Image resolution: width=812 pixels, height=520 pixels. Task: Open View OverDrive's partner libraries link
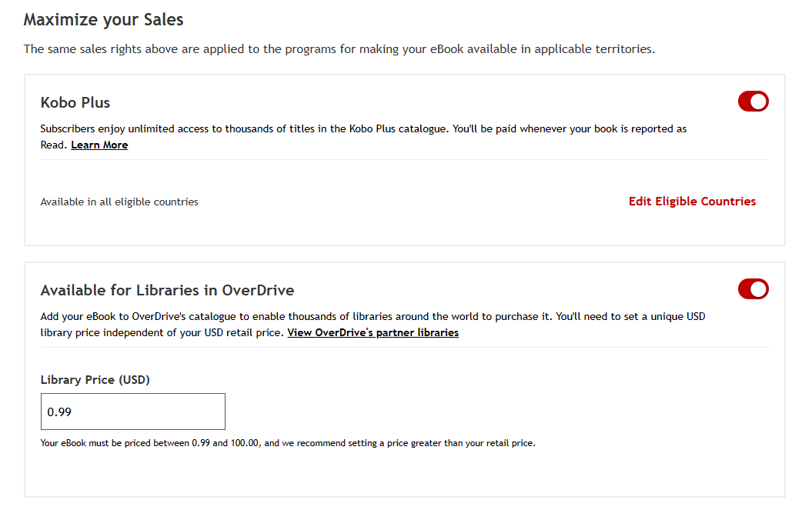[x=373, y=333]
